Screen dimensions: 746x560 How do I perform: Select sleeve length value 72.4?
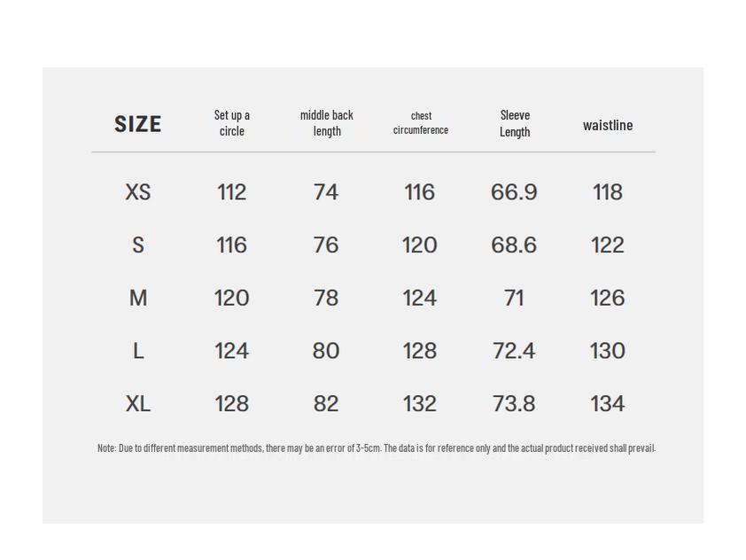[x=514, y=351]
